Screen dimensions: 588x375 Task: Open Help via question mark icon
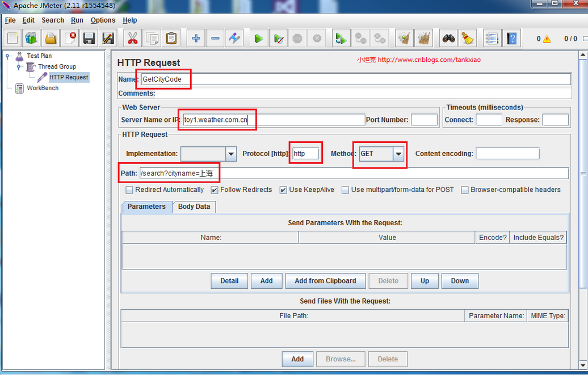512,39
